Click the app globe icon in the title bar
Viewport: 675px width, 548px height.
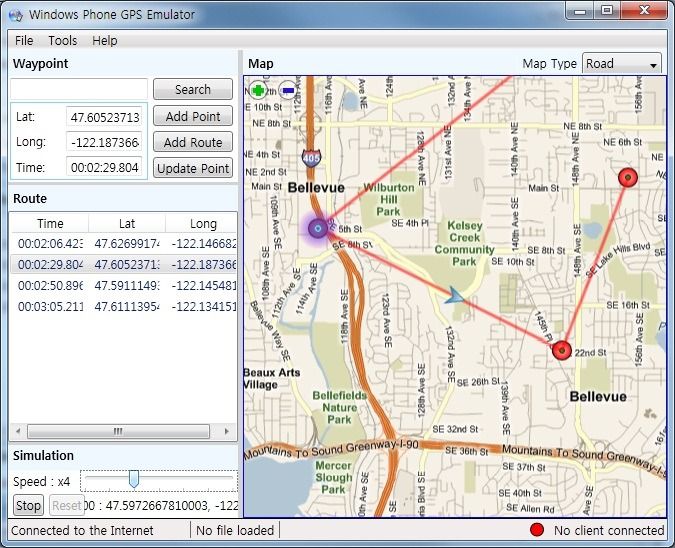click(16, 15)
